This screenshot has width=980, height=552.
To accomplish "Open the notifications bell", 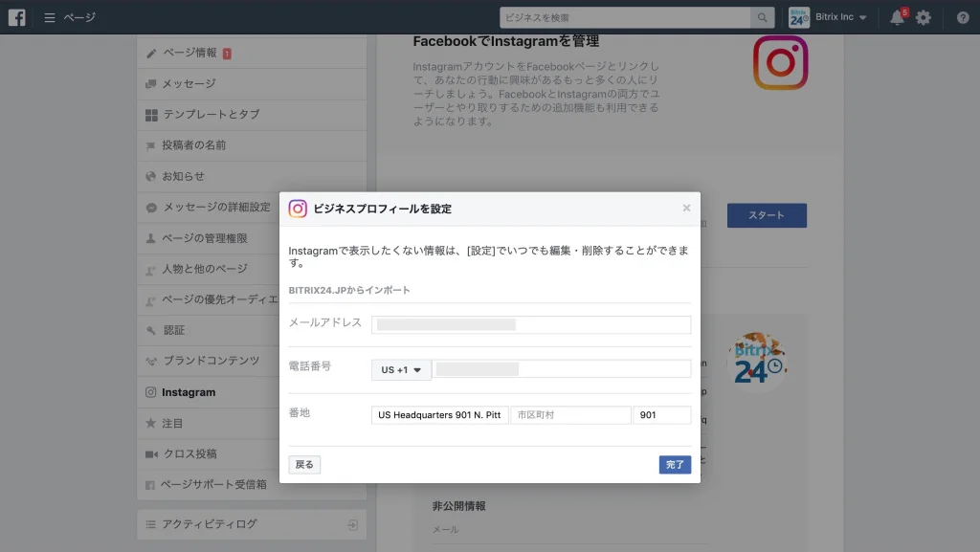I will (897, 17).
